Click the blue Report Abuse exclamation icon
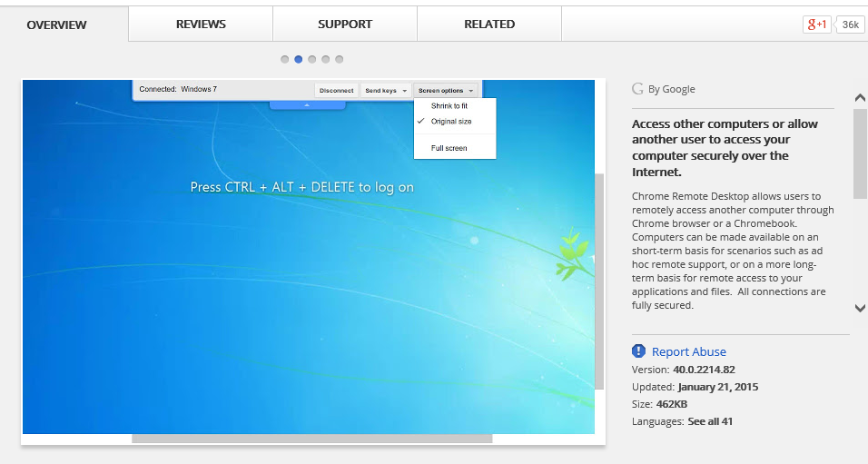 click(x=638, y=351)
